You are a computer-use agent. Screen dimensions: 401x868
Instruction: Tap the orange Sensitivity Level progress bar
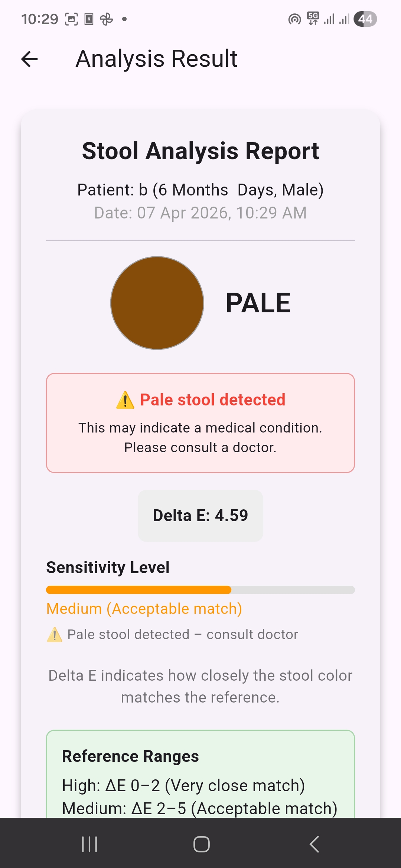pos(200,590)
